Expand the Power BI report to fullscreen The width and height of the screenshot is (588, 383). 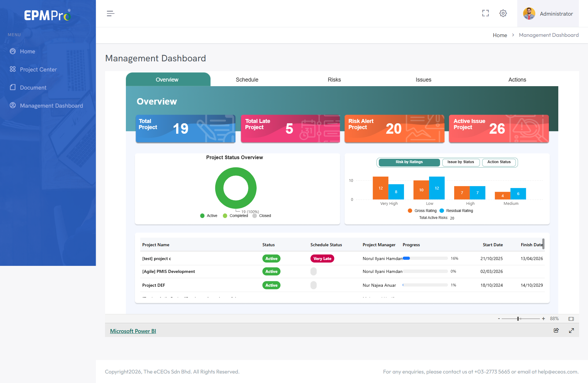click(x=571, y=330)
